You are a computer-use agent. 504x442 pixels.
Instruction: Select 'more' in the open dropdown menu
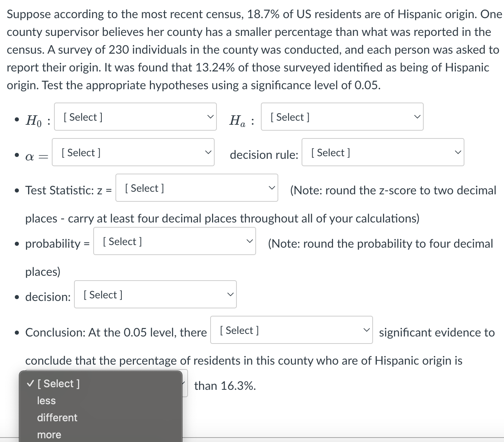48,434
